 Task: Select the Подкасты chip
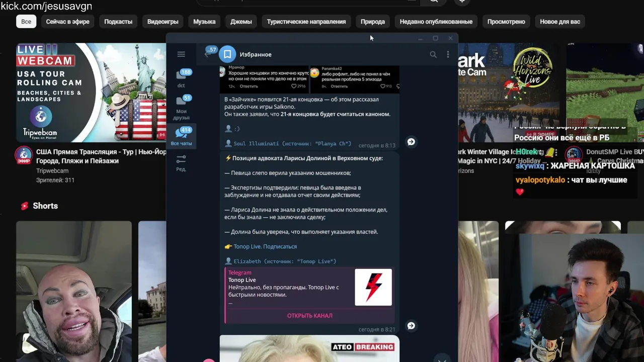[118, 22]
